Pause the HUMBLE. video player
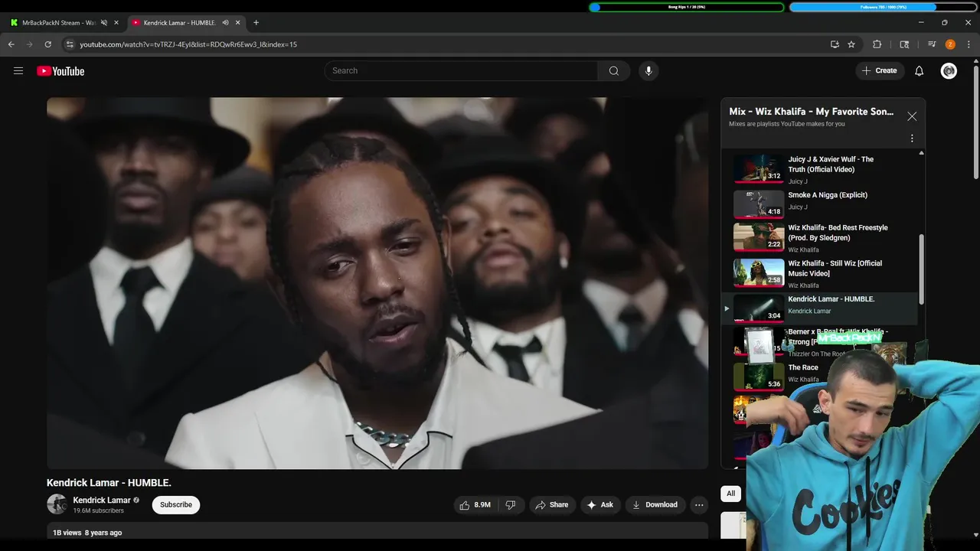The height and width of the screenshot is (551, 980). (x=377, y=283)
